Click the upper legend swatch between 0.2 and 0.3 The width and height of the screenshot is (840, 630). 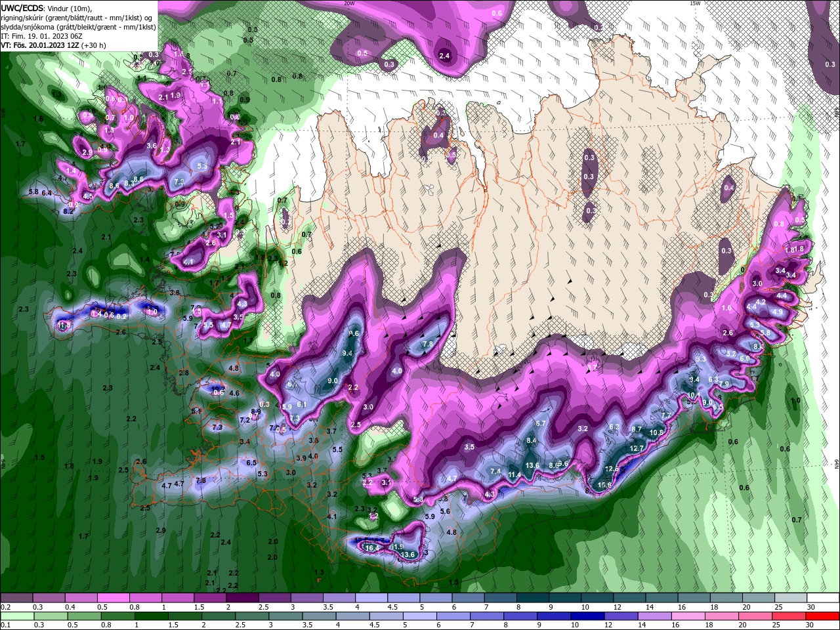pyautogui.click(x=16, y=598)
